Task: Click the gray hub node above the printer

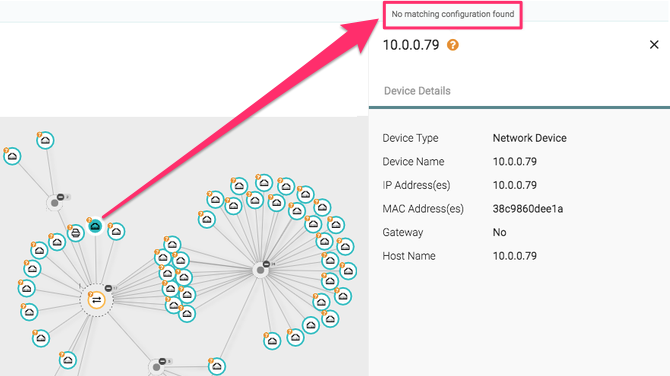Action: point(55,203)
